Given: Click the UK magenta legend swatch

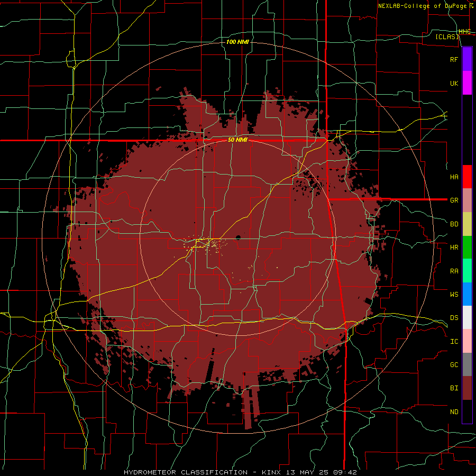Looking at the screenshot, I should (x=467, y=83).
